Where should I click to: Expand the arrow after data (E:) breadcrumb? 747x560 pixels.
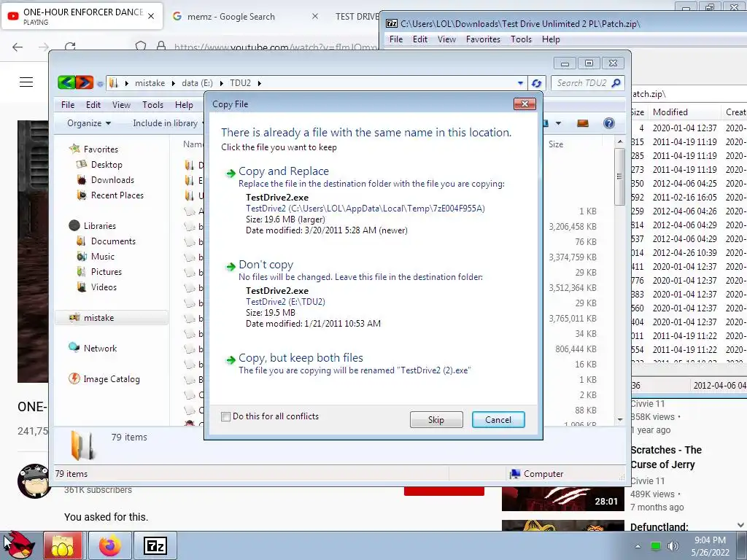(x=222, y=83)
